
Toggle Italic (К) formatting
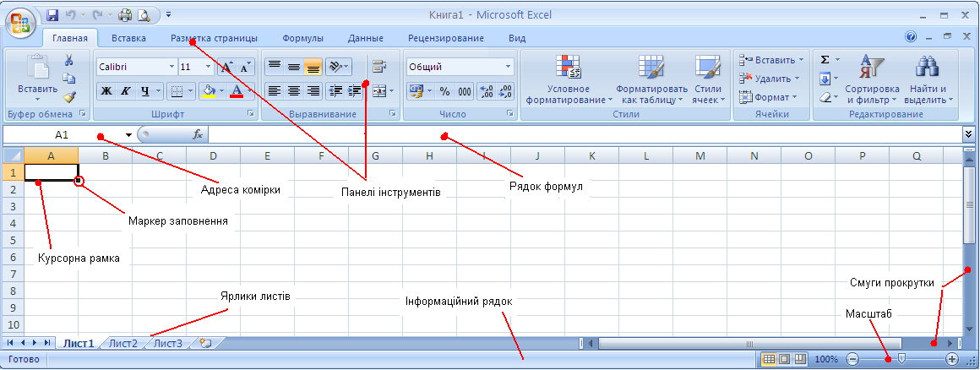126,91
